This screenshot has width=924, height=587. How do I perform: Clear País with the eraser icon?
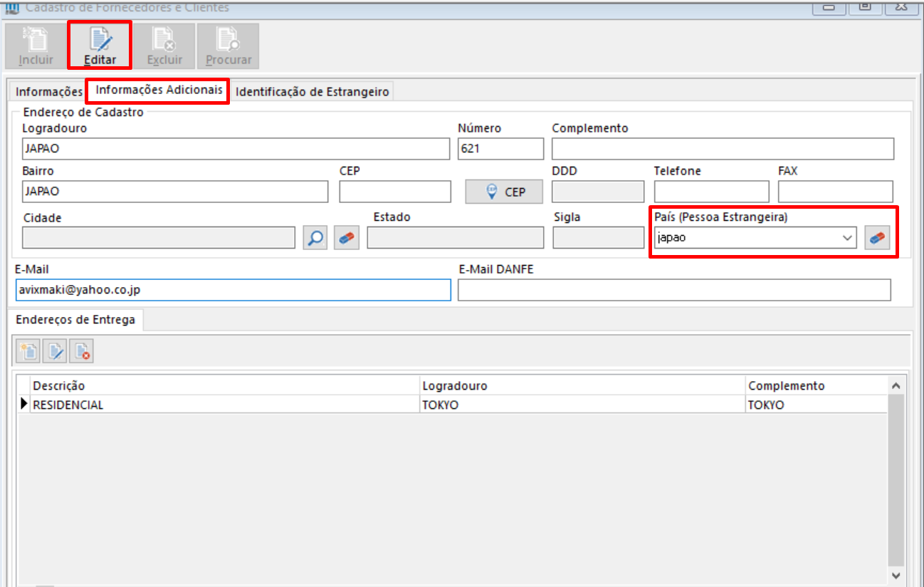878,238
